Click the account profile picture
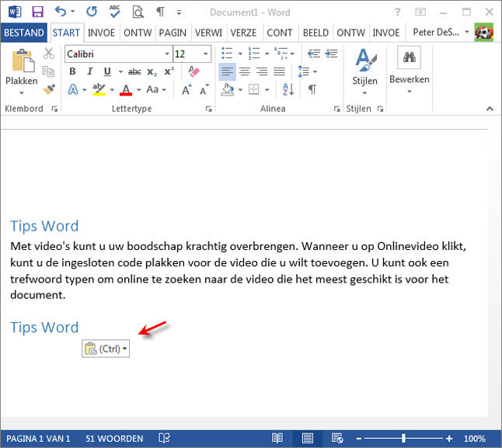The width and height of the screenshot is (502, 448). [484, 33]
